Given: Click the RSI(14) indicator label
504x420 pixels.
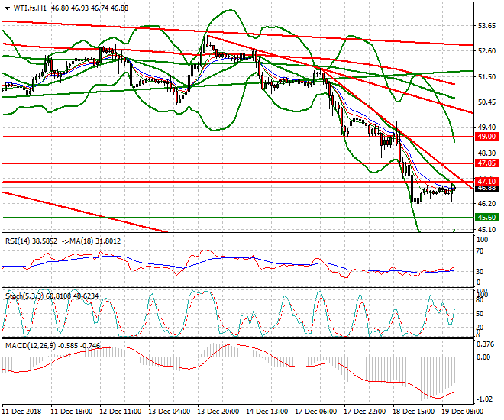Looking at the screenshot, I should [17, 241].
